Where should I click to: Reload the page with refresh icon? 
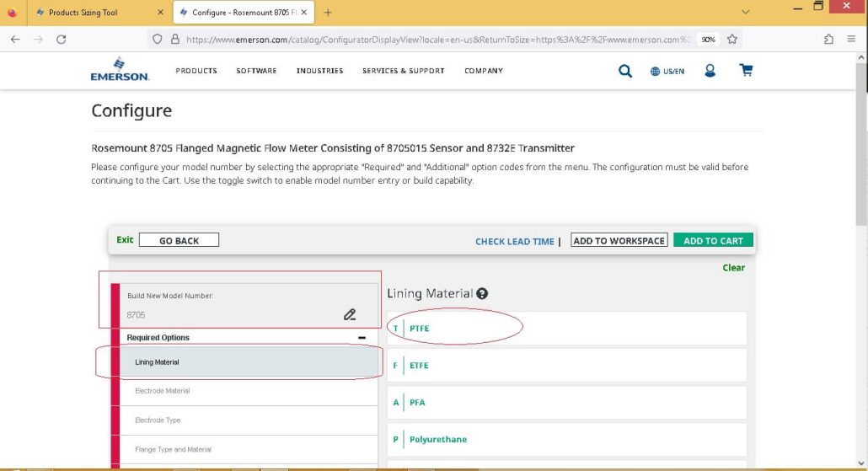62,40
